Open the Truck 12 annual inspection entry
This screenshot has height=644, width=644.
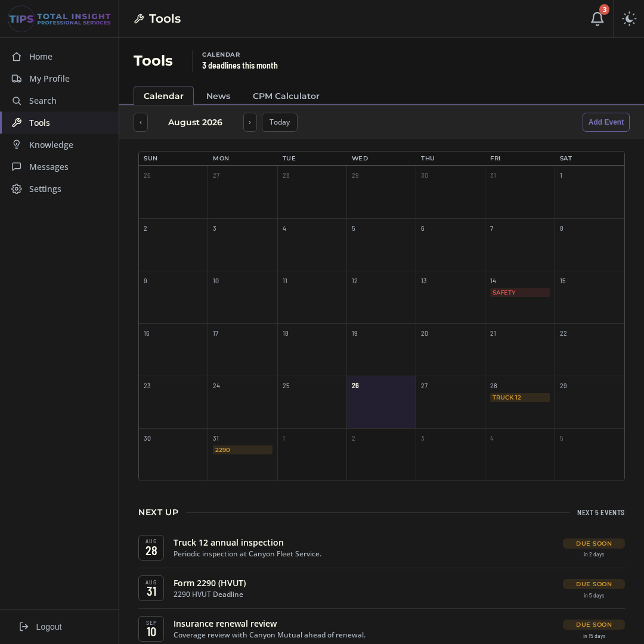click(382, 548)
